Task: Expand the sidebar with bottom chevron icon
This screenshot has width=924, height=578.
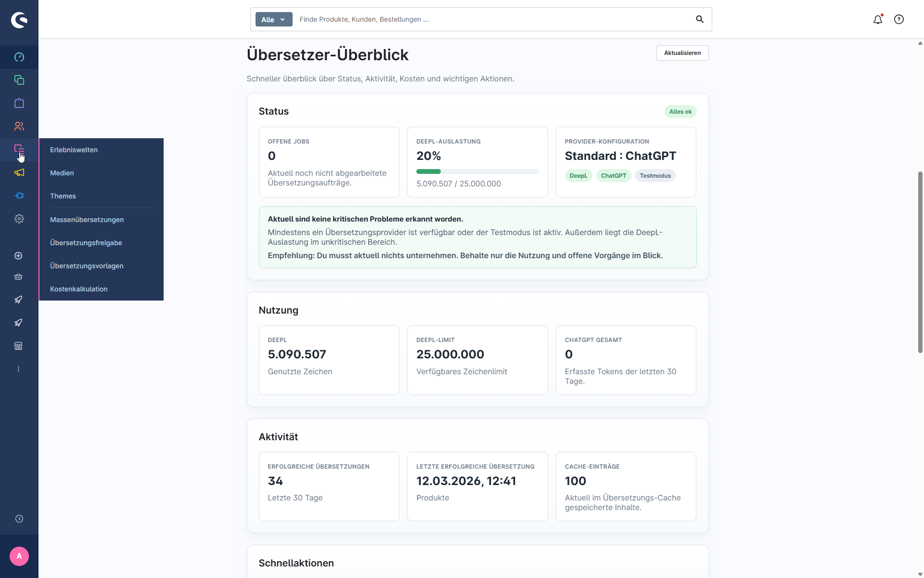Action: pos(19,519)
